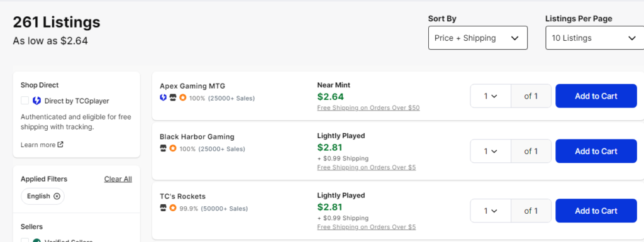Viewport: 644px width, 242px height.
Task: Click Apex Gaming MTG's storefront icon
Action: 173,98
